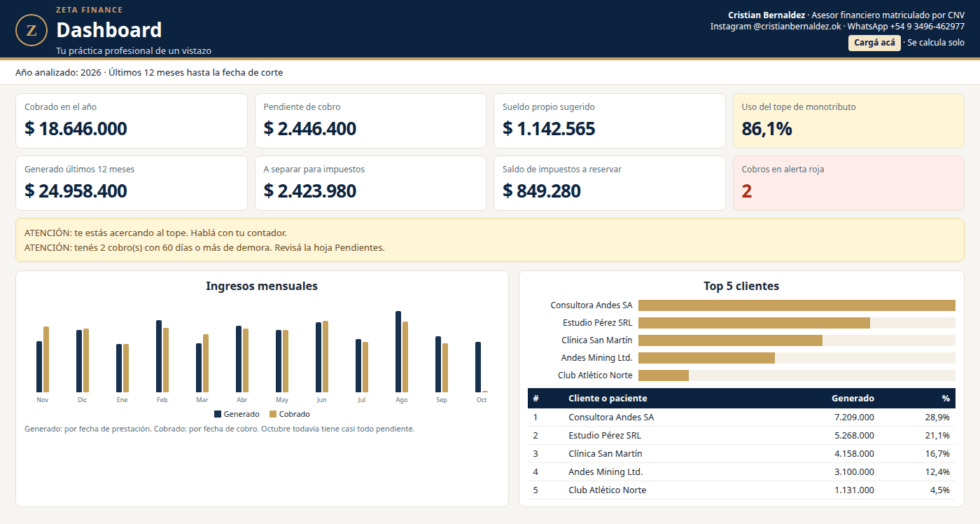Click the Estudio Pérez SRL bar in chart
The height and width of the screenshot is (524, 980).
point(754,323)
